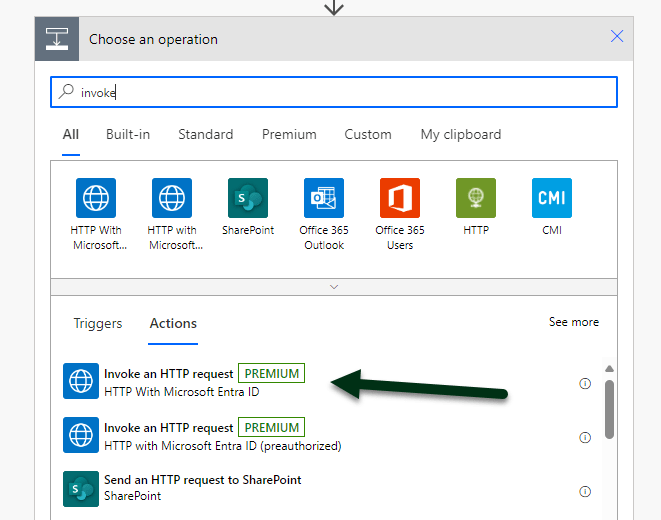
Task: Show info for first Invoke HTTP request
Action: pos(585,383)
